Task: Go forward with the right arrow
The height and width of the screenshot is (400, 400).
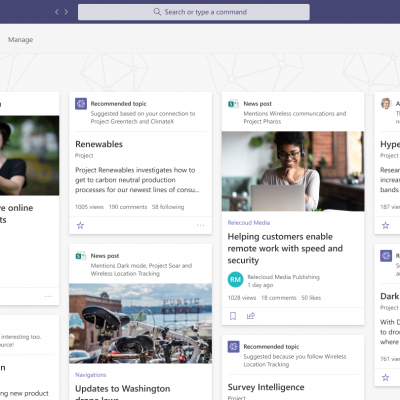Action: pyautogui.click(x=66, y=12)
